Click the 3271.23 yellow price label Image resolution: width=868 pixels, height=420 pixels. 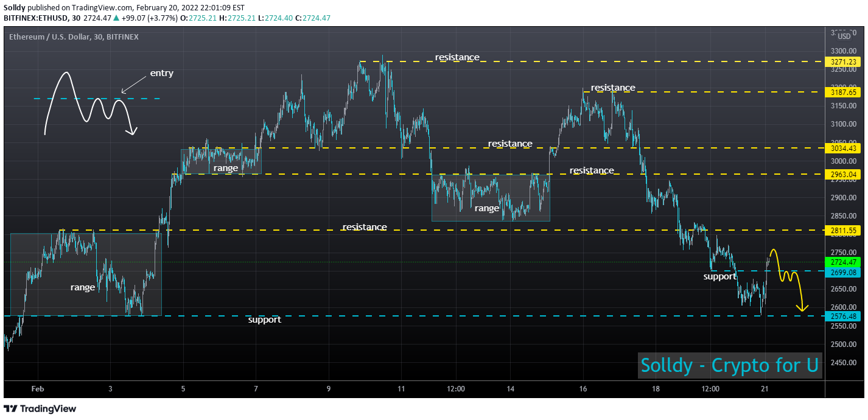(x=842, y=61)
